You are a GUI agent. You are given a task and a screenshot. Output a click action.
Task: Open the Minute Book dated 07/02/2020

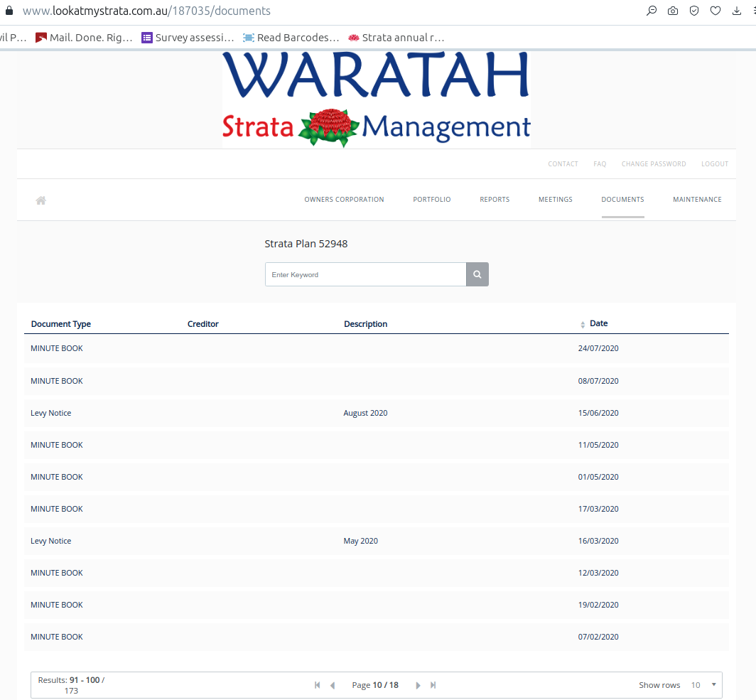point(377,637)
